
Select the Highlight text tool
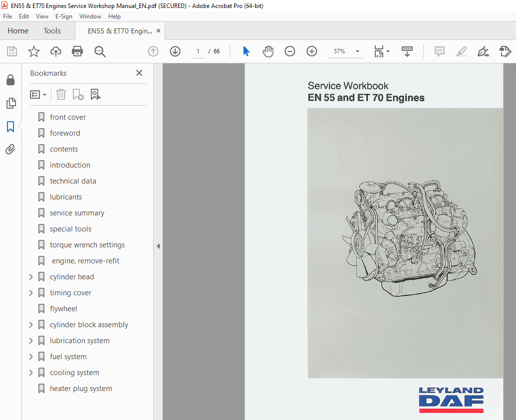461,51
